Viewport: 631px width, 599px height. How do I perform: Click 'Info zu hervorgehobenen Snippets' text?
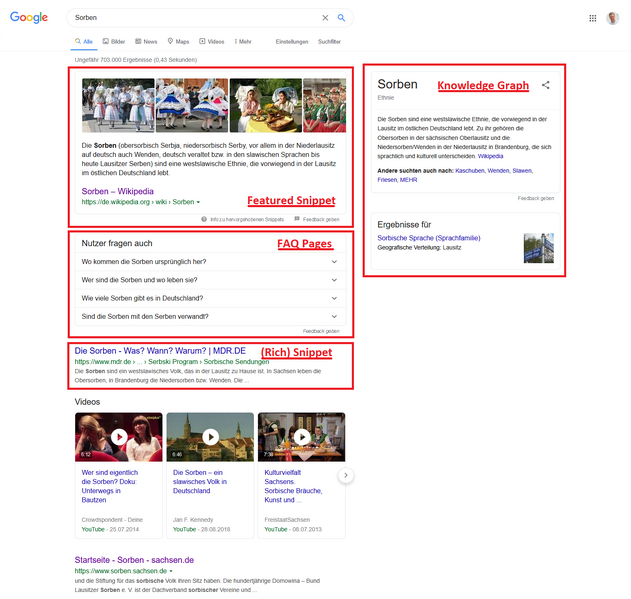pos(247,219)
